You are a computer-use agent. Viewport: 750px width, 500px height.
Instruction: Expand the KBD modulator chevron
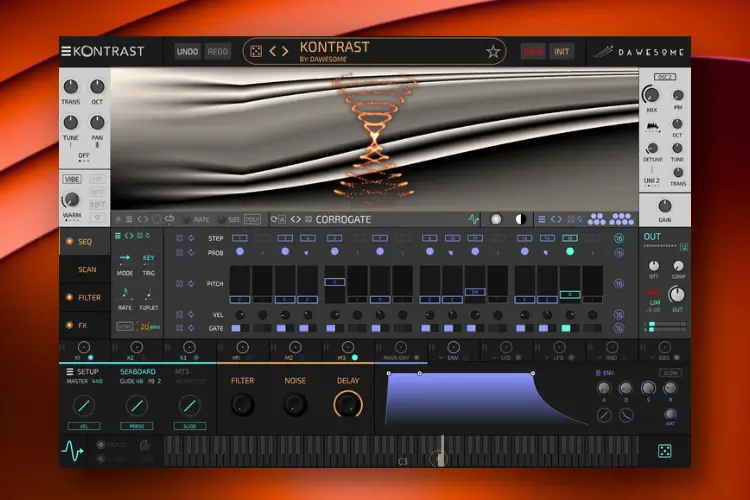(x=653, y=357)
